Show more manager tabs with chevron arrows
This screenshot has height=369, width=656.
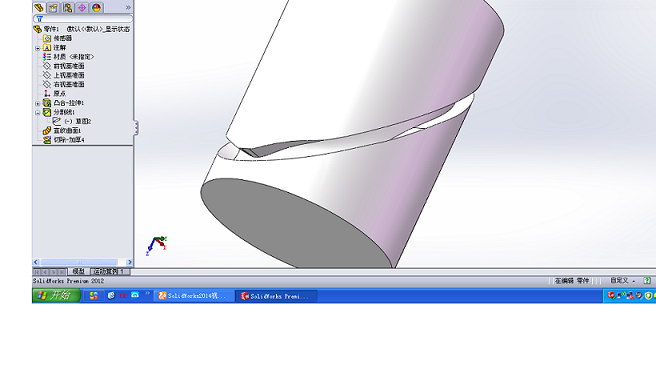(x=128, y=8)
